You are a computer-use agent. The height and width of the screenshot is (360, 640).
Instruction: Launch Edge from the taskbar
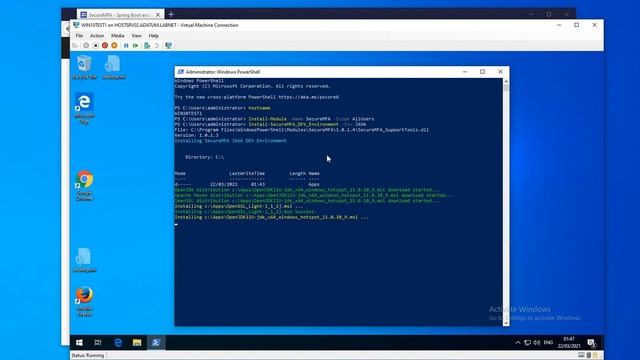pyautogui.click(x=118, y=342)
